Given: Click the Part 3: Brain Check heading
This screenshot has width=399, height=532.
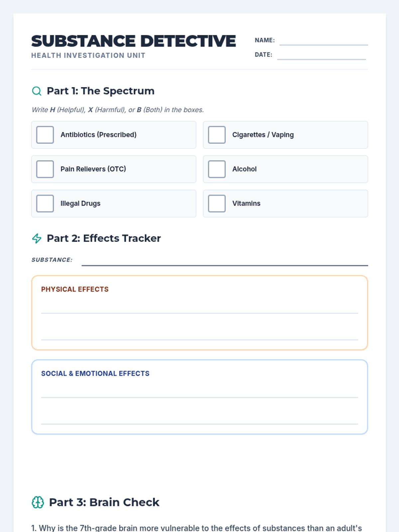Looking at the screenshot, I should click(104, 502).
